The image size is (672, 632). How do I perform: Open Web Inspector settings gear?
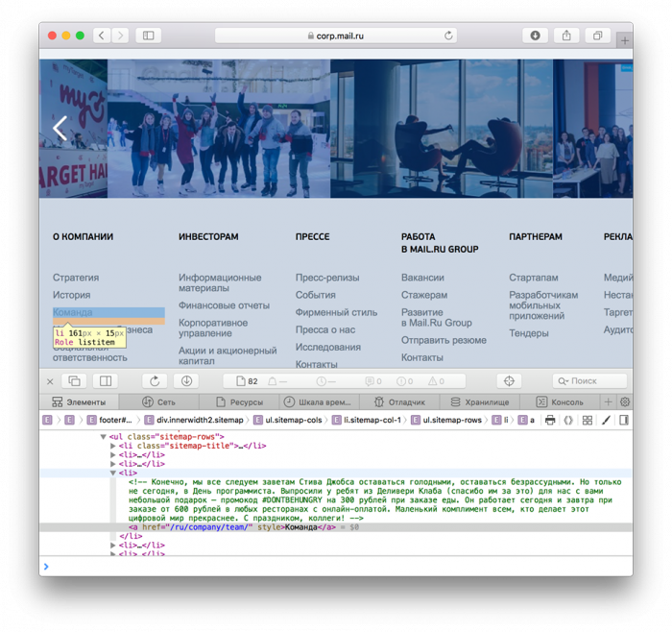pyautogui.click(x=625, y=402)
